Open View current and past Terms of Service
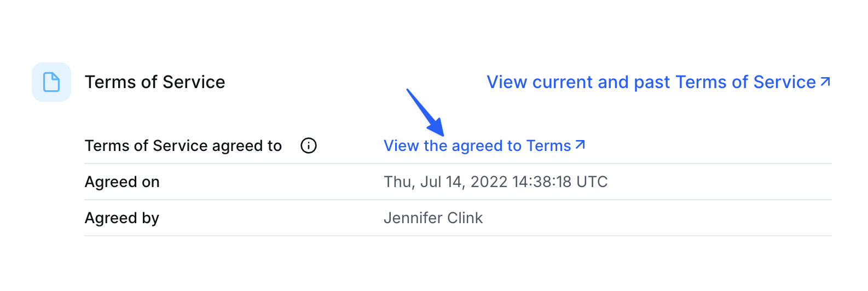868x291 pixels. 659,82
